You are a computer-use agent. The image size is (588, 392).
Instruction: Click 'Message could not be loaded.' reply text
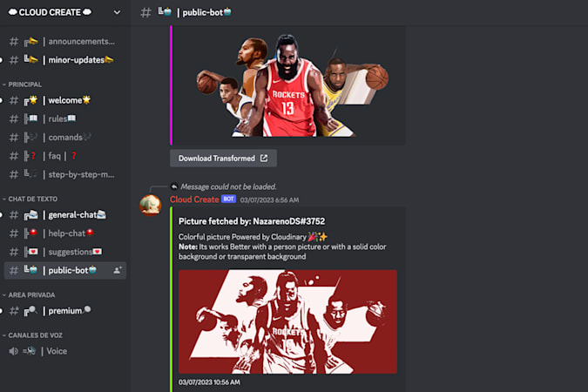pyautogui.click(x=229, y=186)
